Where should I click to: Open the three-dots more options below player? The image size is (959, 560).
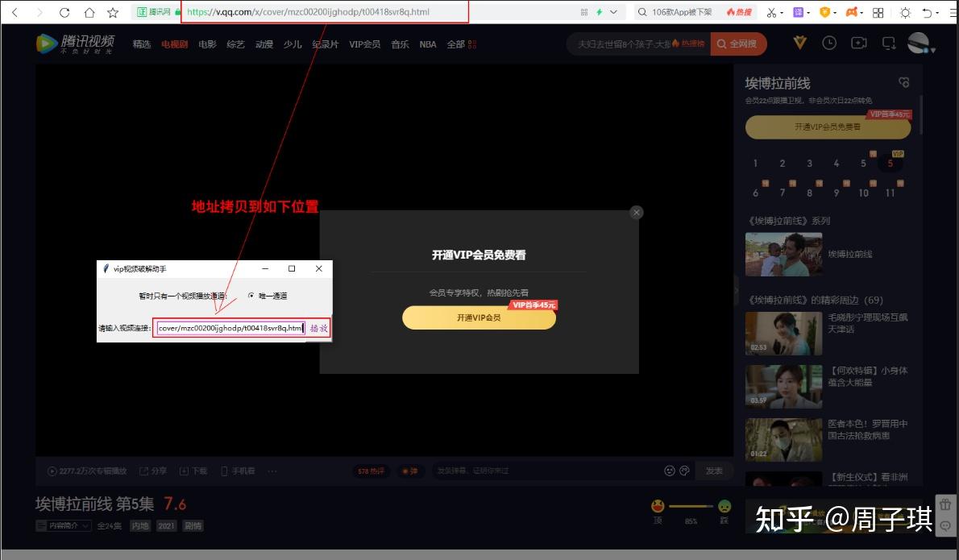(x=272, y=471)
